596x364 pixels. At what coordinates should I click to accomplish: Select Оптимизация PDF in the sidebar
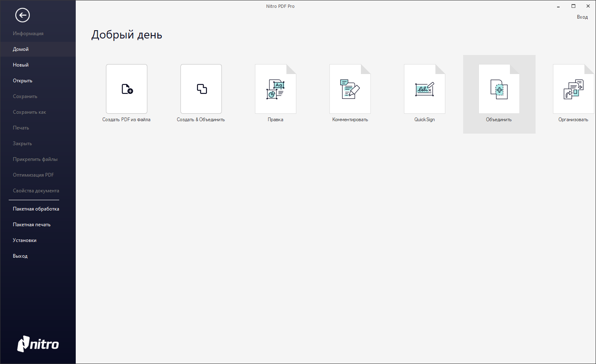coord(38,175)
